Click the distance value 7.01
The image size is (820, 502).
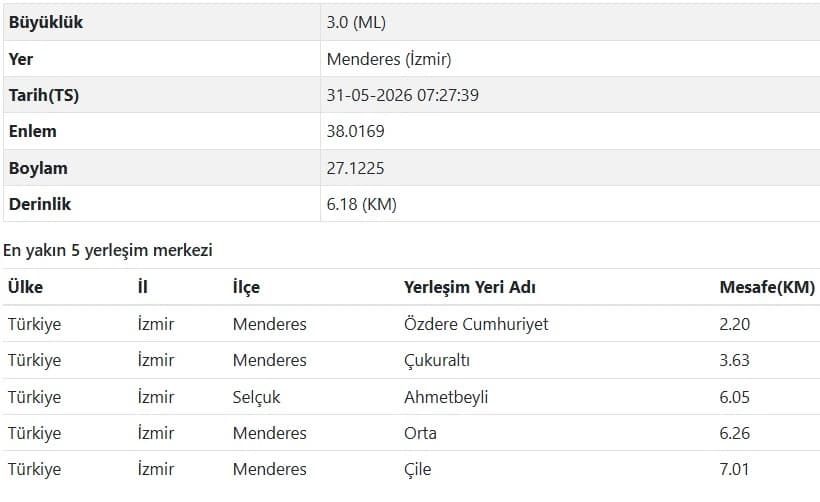point(734,469)
